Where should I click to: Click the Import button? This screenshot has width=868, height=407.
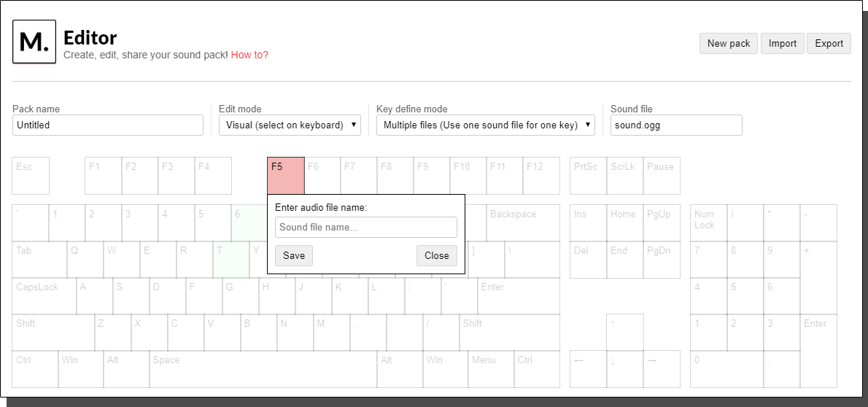tap(782, 43)
